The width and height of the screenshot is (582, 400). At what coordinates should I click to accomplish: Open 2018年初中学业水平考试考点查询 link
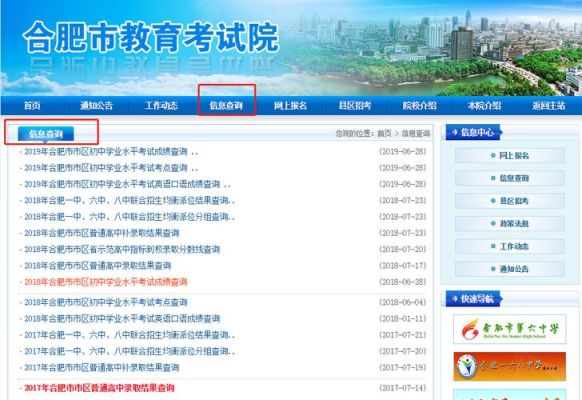point(106,303)
